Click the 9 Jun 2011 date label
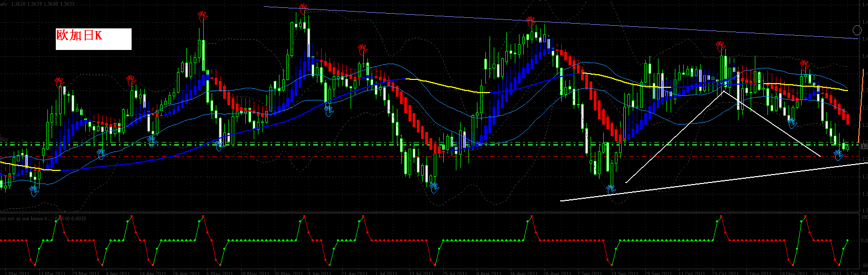Viewport: 868px width, 275px height. point(320,273)
